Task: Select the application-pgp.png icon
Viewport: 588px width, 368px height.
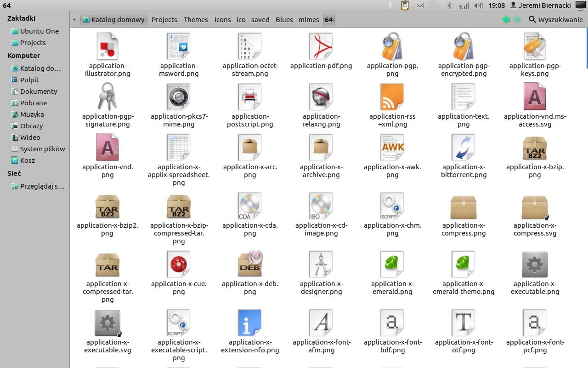Action: [x=392, y=46]
